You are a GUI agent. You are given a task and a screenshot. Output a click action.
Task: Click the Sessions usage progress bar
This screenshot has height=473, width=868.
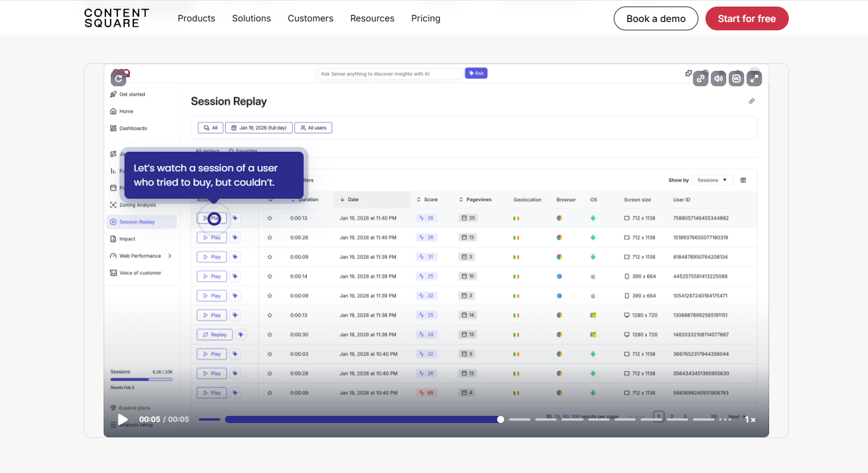click(x=142, y=379)
